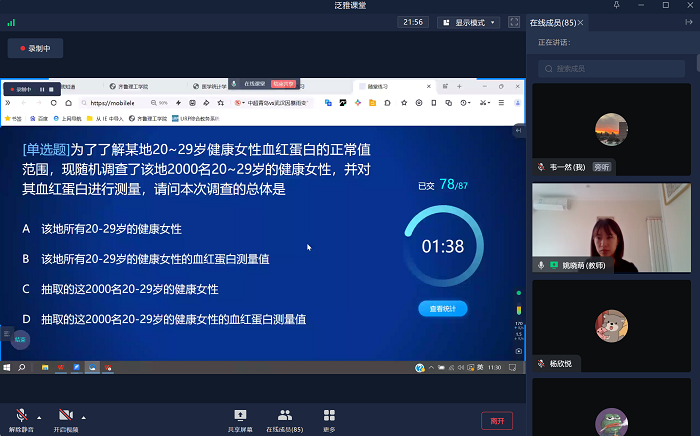
Task: Open 从 IE 中导入 bookmark folder
Action: pyautogui.click(x=105, y=118)
